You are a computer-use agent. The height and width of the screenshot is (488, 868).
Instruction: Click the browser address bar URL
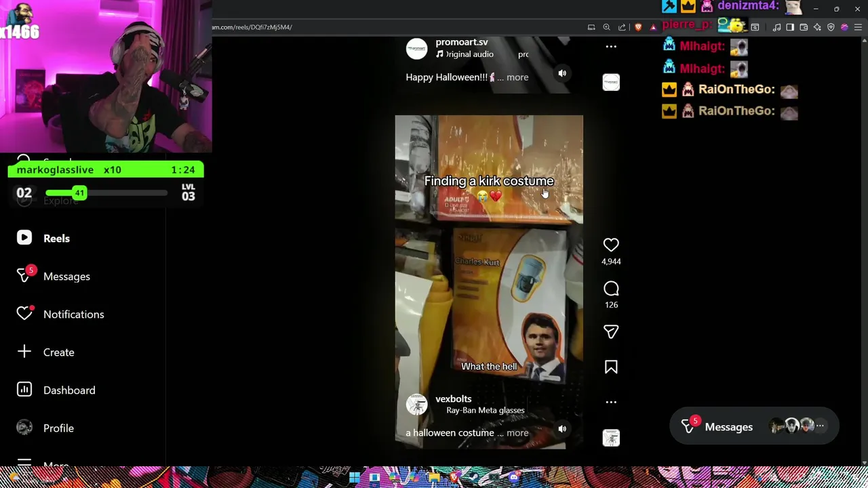252,27
